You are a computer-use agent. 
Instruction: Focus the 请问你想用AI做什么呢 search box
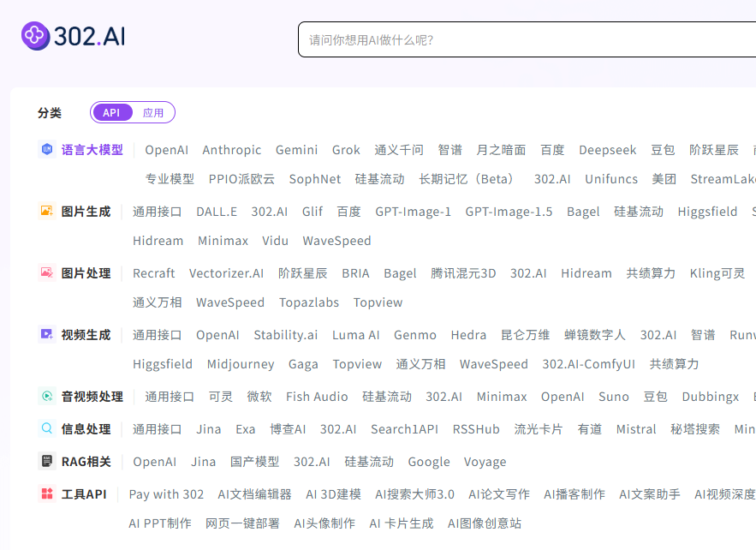(x=527, y=39)
